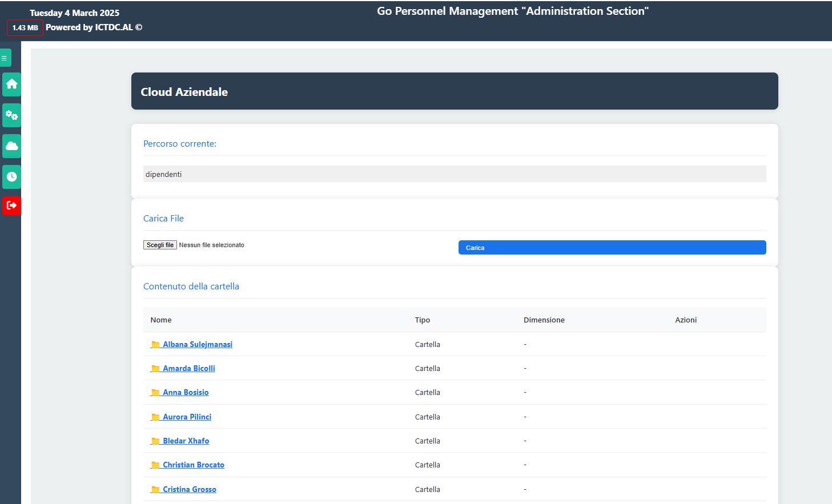Click the 1.43 MB storage badge
This screenshot has width=832, height=504.
(x=25, y=28)
